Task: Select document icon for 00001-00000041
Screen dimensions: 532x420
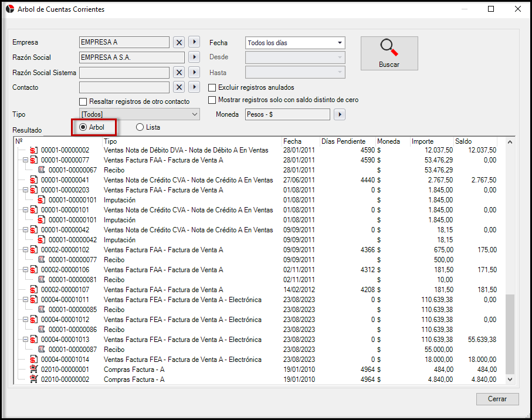Action: (33, 180)
